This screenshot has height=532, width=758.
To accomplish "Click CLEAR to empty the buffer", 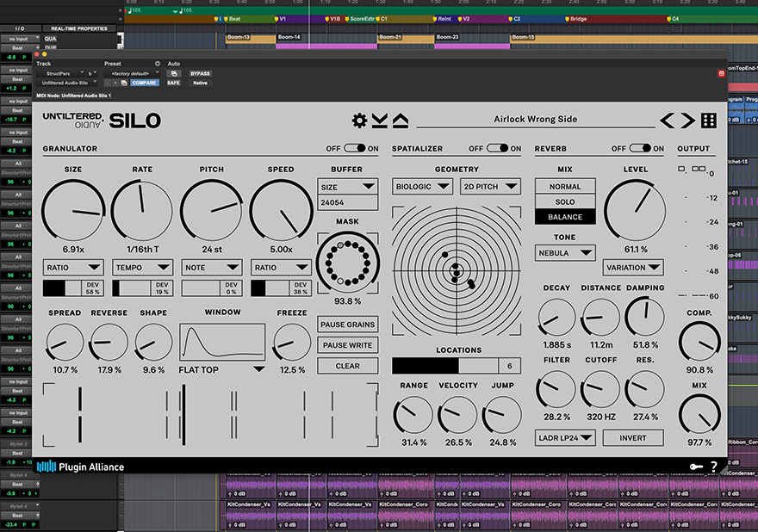I will coord(347,365).
